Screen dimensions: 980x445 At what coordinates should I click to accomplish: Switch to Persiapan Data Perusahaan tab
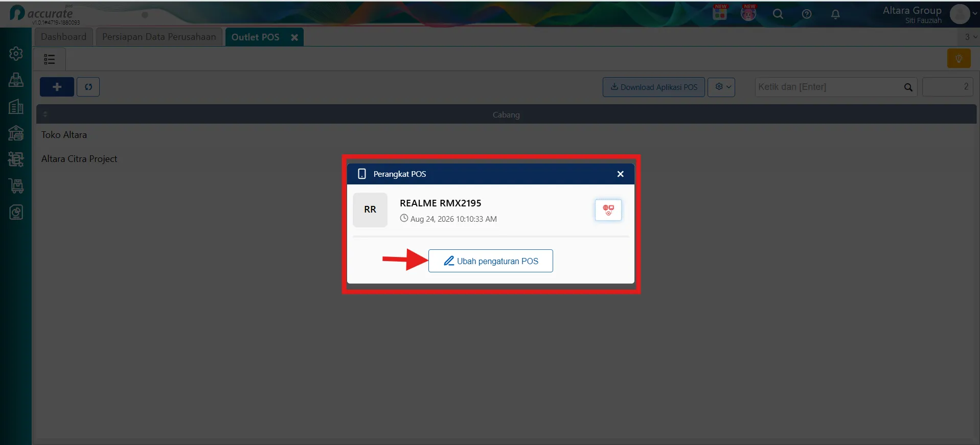click(159, 37)
